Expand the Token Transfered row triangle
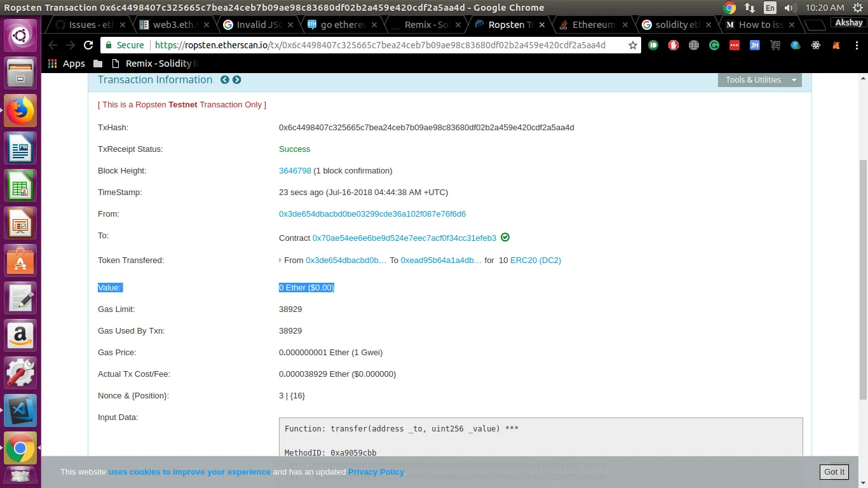This screenshot has height=488, width=868. (280, 261)
